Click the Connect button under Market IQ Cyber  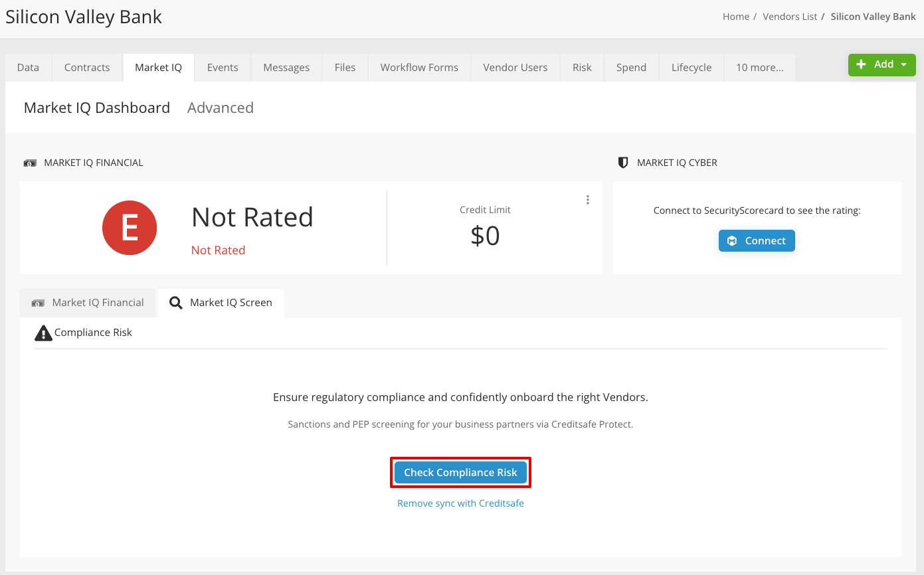point(757,240)
